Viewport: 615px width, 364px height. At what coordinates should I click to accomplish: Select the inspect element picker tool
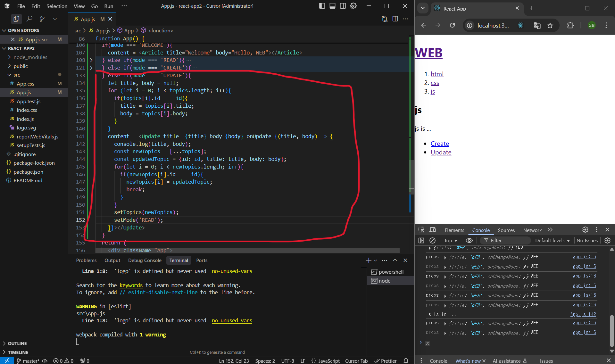click(421, 230)
